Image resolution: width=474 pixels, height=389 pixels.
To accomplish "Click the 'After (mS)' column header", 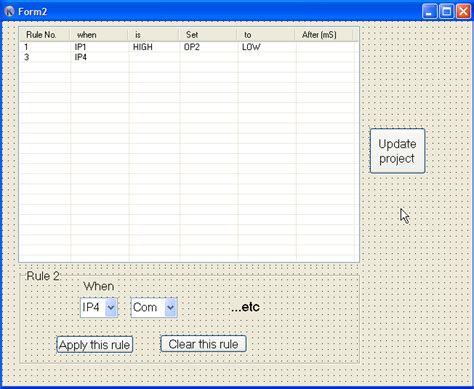I will (x=324, y=35).
